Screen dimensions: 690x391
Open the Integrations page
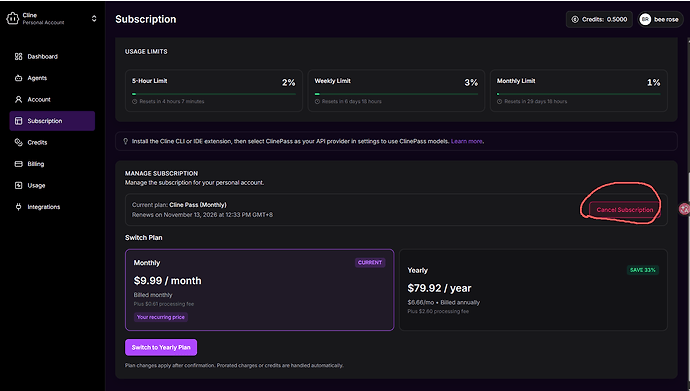click(x=52, y=207)
